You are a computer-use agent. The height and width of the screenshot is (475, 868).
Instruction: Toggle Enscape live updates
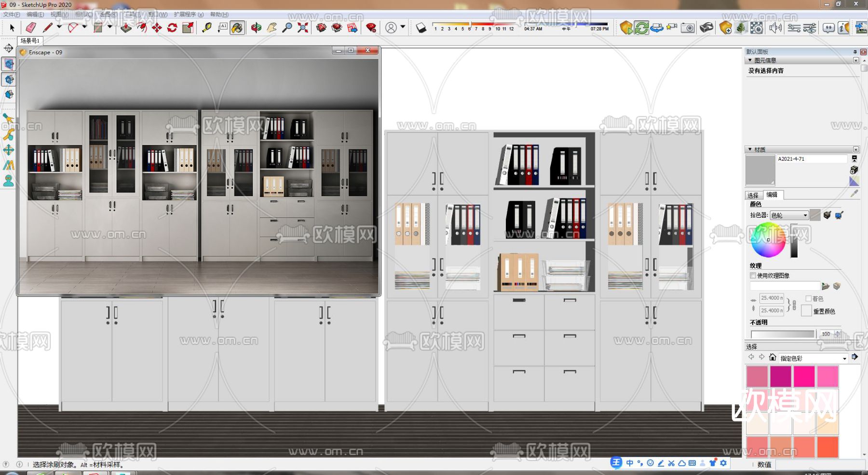point(641,28)
